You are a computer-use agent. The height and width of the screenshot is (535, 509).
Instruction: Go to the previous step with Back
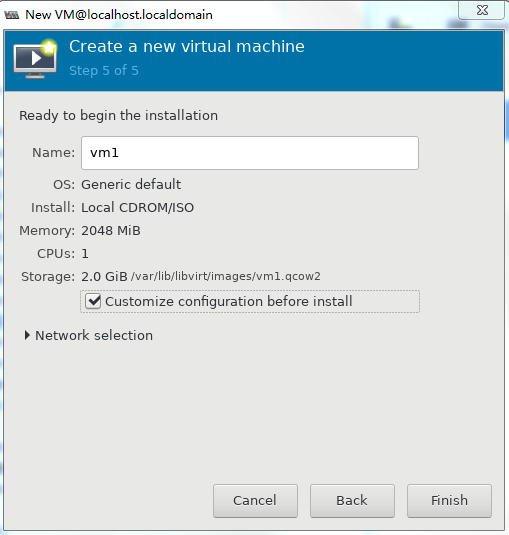tap(352, 501)
